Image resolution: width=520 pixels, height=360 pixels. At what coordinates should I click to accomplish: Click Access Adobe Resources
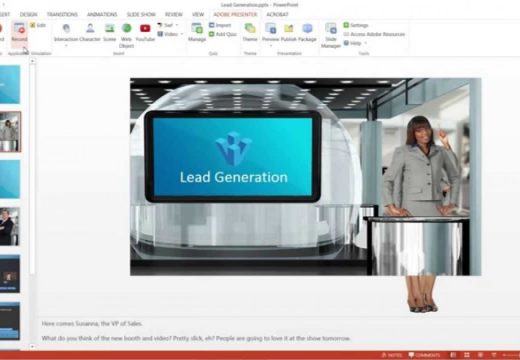tap(374, 34)
